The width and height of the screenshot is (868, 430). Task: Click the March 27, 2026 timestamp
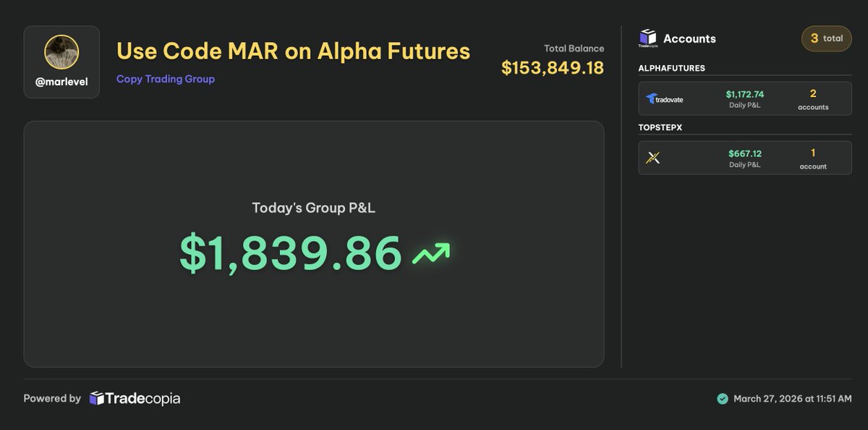(793, 399)
